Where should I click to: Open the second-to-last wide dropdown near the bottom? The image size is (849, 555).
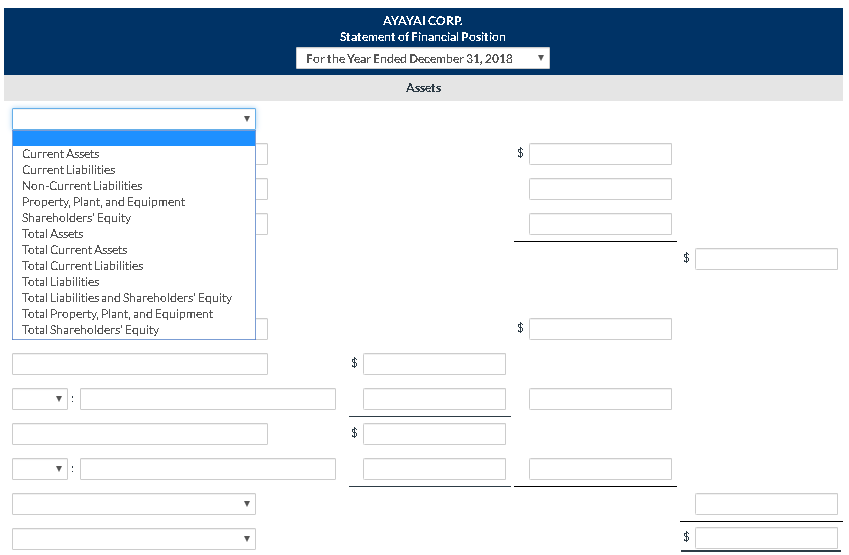134,504
